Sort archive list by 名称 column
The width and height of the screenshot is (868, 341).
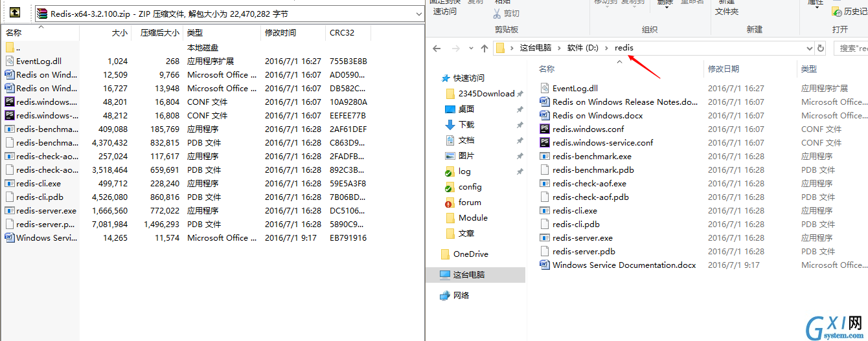[x=40, y=32]
